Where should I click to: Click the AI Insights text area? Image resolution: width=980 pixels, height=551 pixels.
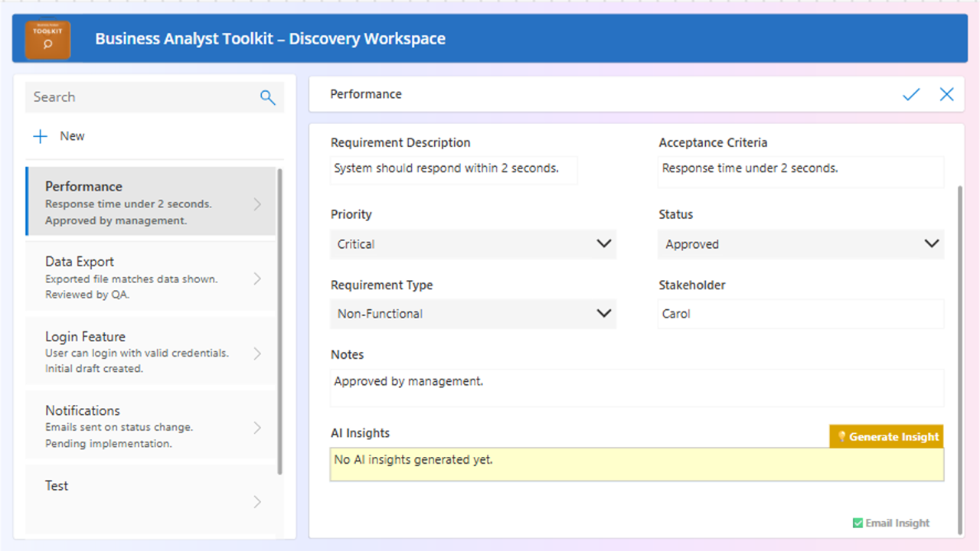point(637,465)
